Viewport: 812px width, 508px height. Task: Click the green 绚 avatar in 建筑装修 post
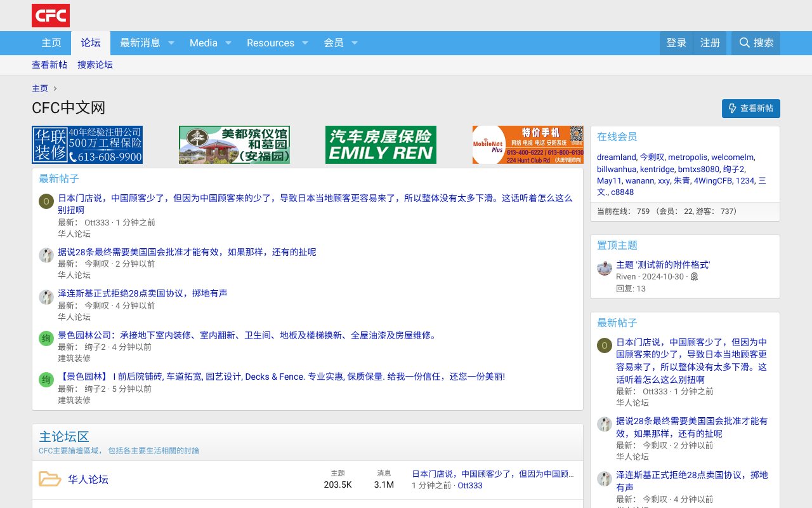coord(45,380)
